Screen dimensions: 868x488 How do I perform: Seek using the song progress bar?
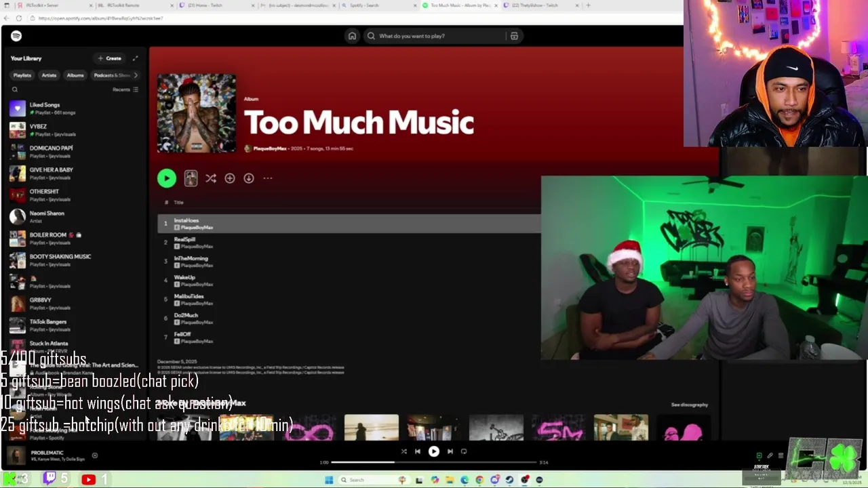pyautogui.click(x=434, y=462)
